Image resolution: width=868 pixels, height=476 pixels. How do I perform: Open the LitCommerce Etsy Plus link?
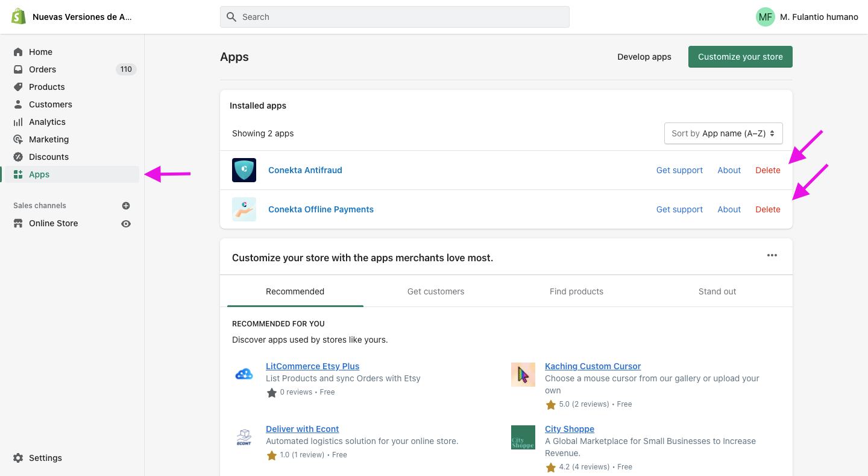click(312, 366)
